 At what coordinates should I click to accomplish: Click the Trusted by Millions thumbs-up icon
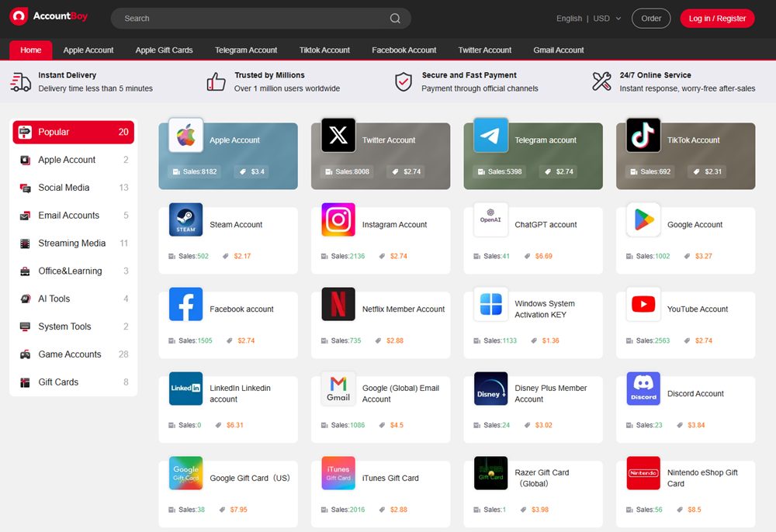[x=217, y=81]
